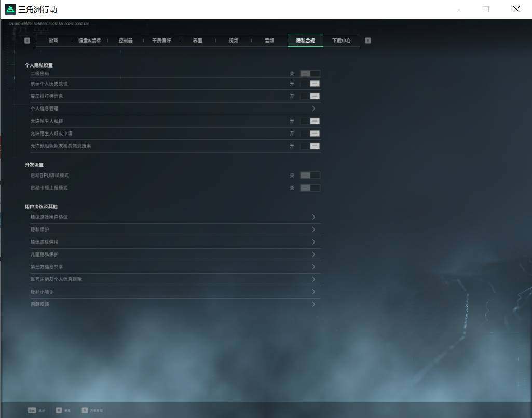The width and height of the screenshot is (532, 418).
Task: Toggle 允许预组队队友观战物资搜索 off
Action: pyautogui.click(x=310, y=146)
